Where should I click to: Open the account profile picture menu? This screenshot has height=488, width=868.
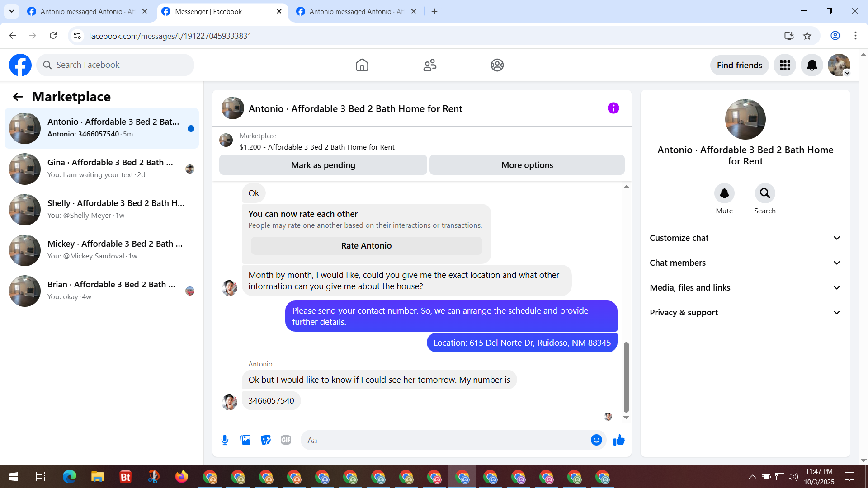tap(839, 65)
